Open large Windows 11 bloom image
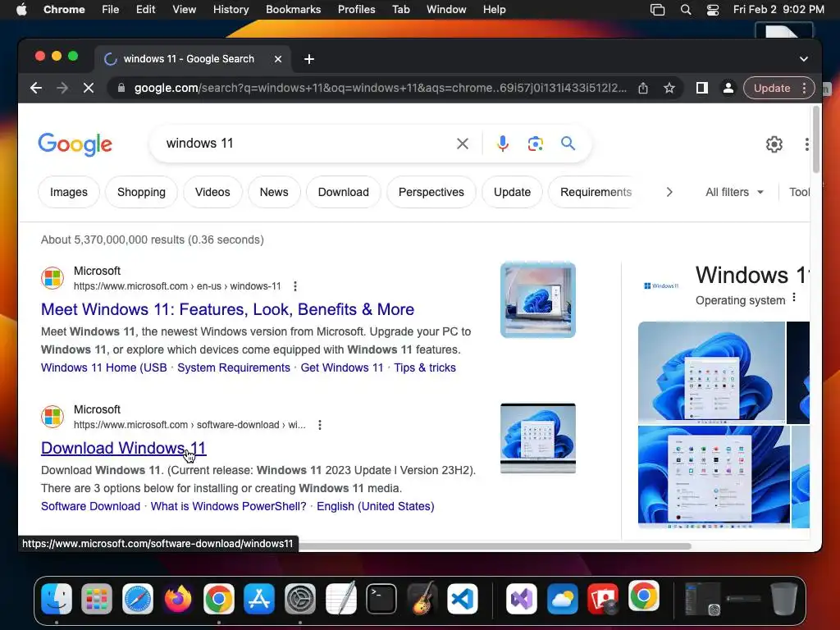The width and height of the screenshot is (840, 630). (x=711, y=372)
